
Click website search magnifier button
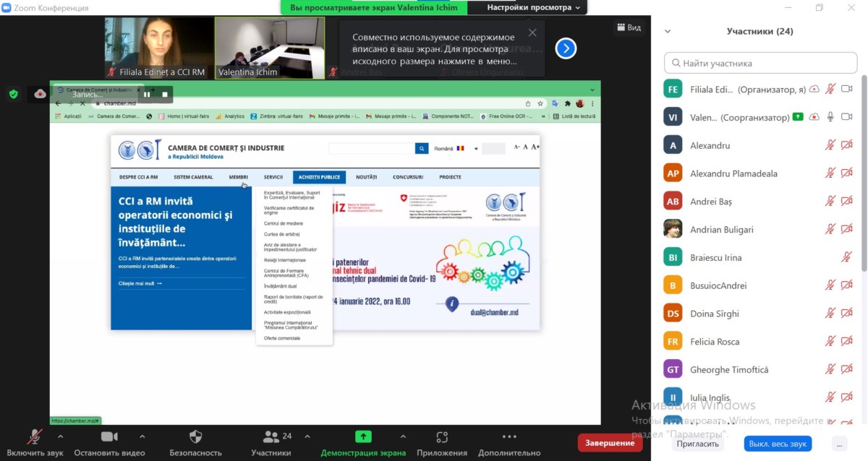point(422,149)
